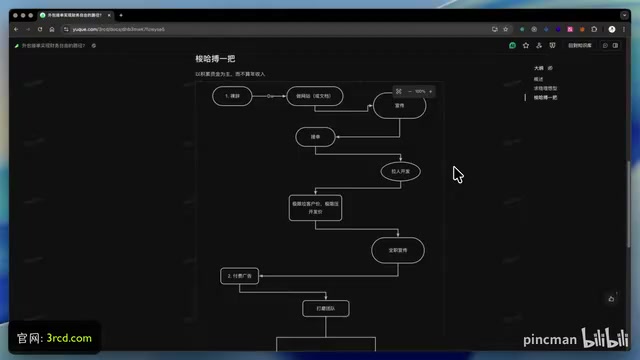This screenshot has width=640, height=360.
Task: Click the yuque.com address bar
Action: tap(278, 29)
